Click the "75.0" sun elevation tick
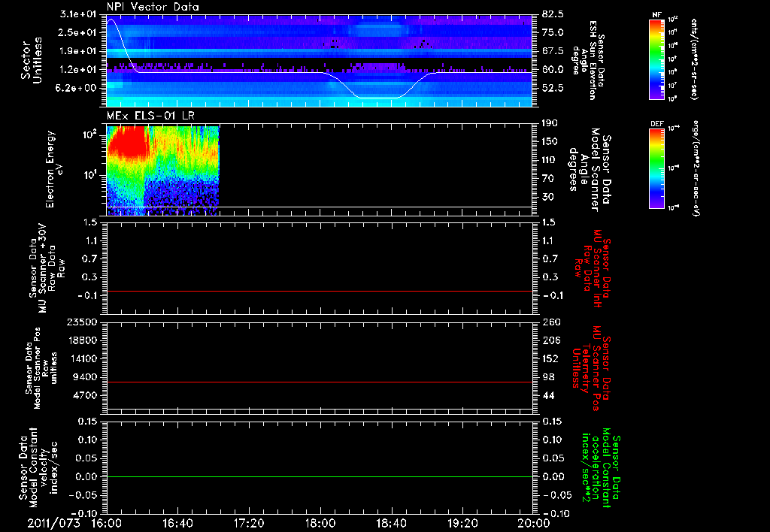 point(553,32)
